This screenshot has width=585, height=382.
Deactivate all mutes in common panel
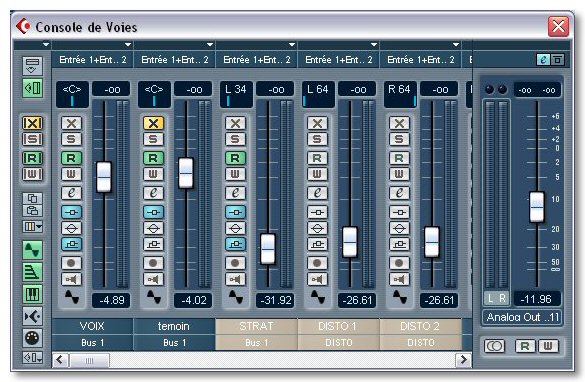click(32, 123)
